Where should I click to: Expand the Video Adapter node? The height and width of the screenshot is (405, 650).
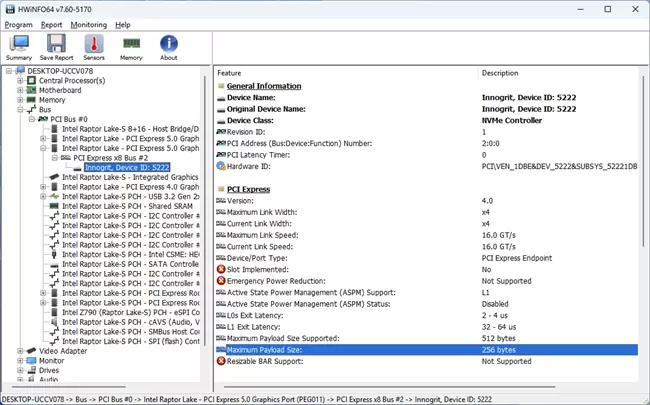coord(20,351)
